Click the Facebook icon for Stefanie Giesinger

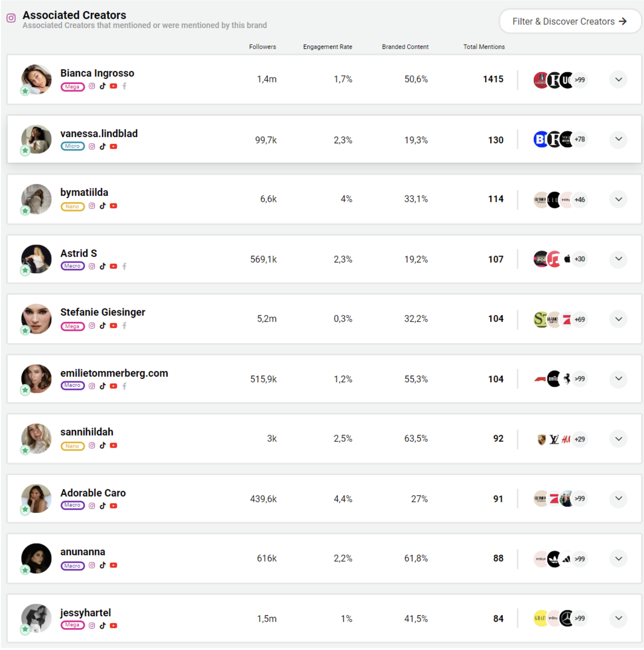tap(125, 326)
